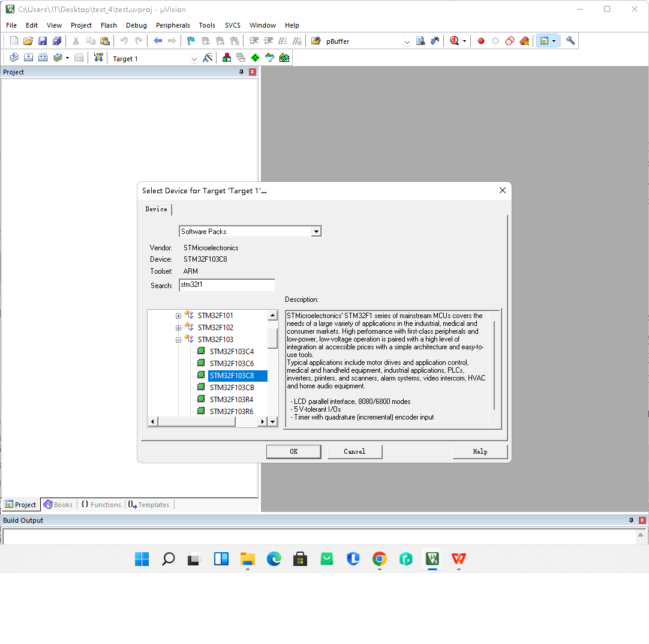Click the Batch Build icon

pyautogui.click(x=58, y=58)
